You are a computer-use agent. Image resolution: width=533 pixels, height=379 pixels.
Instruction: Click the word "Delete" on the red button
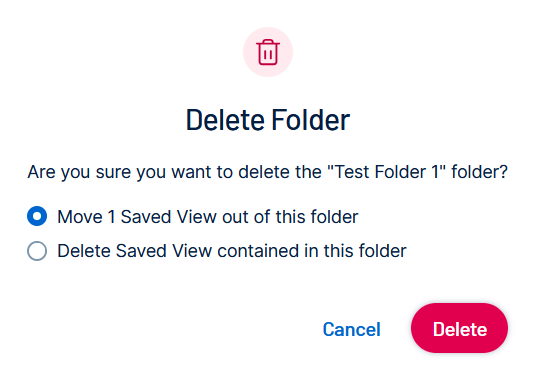tap(460, 329)
